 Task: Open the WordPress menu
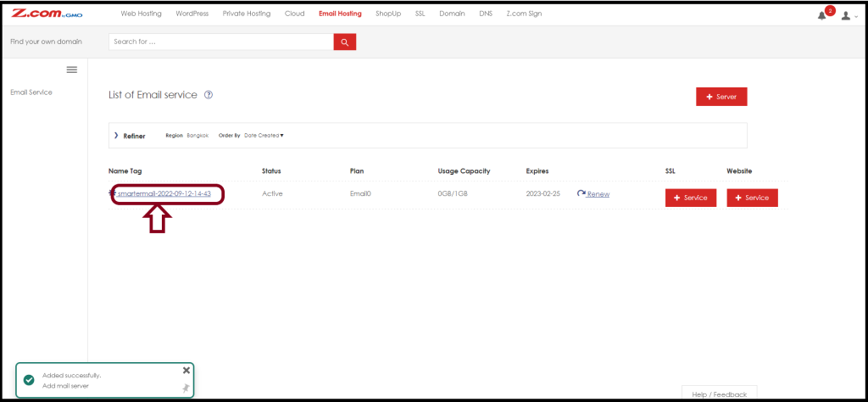192,14
